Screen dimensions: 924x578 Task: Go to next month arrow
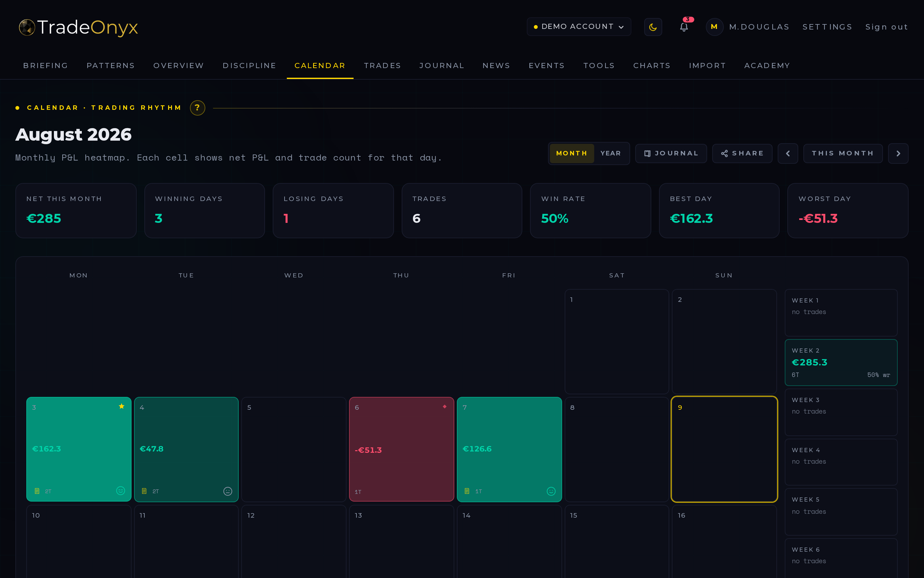coord(898,153)
